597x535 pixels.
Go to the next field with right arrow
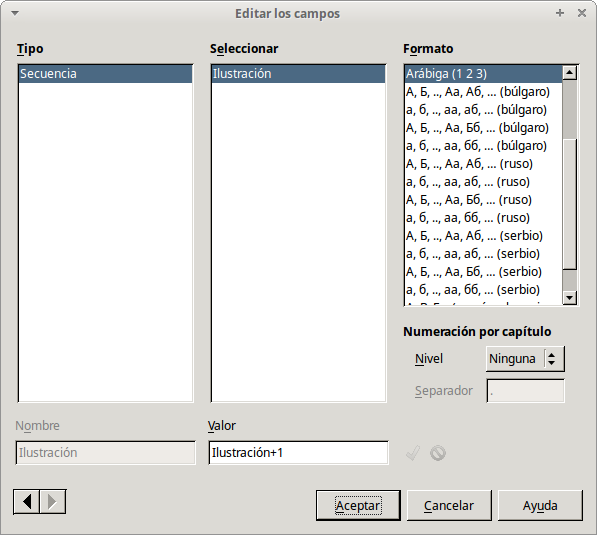[53, 501]
